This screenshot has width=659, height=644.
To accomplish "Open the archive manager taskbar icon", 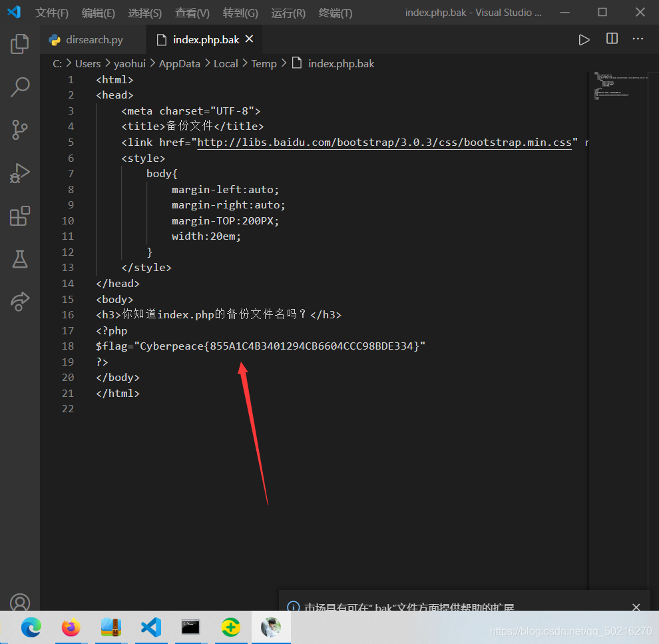I will coord(111,627).
